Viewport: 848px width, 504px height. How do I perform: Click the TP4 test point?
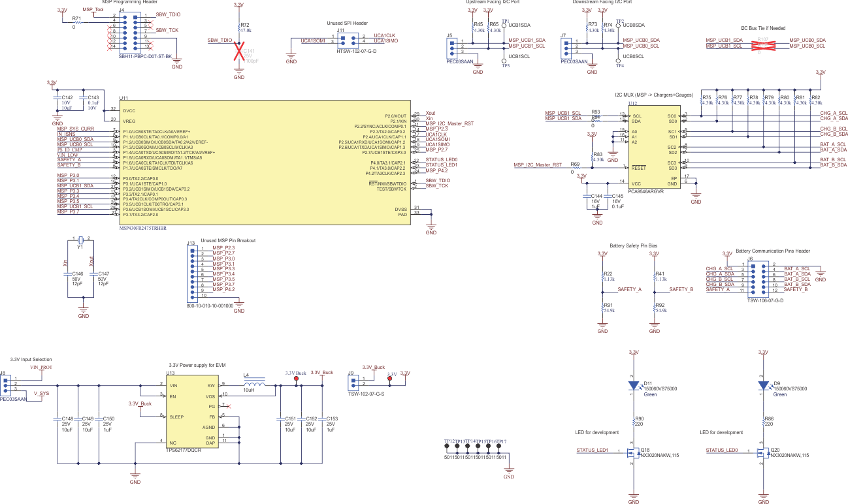click(619, 61)
